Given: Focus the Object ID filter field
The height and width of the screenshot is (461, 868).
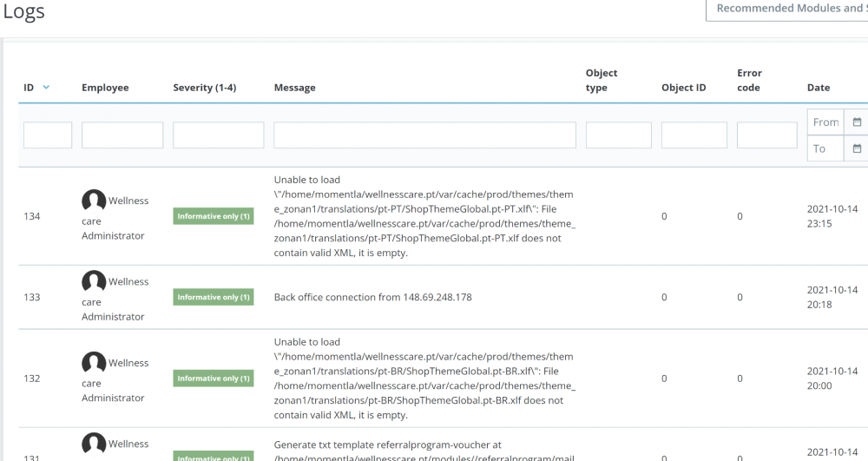Looking at the screenshot, I should (x=694, y=135).
